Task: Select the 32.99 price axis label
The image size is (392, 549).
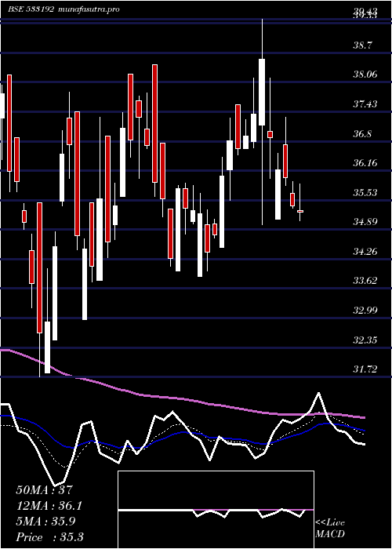Action: coord(365,311)
